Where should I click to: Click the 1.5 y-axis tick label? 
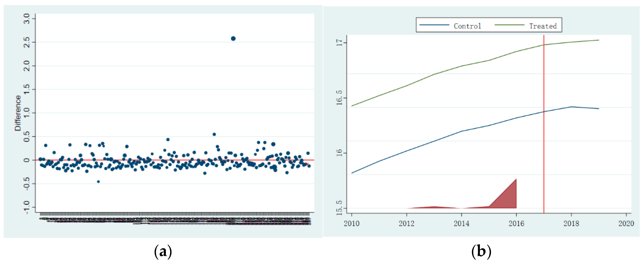coord(26,89)
